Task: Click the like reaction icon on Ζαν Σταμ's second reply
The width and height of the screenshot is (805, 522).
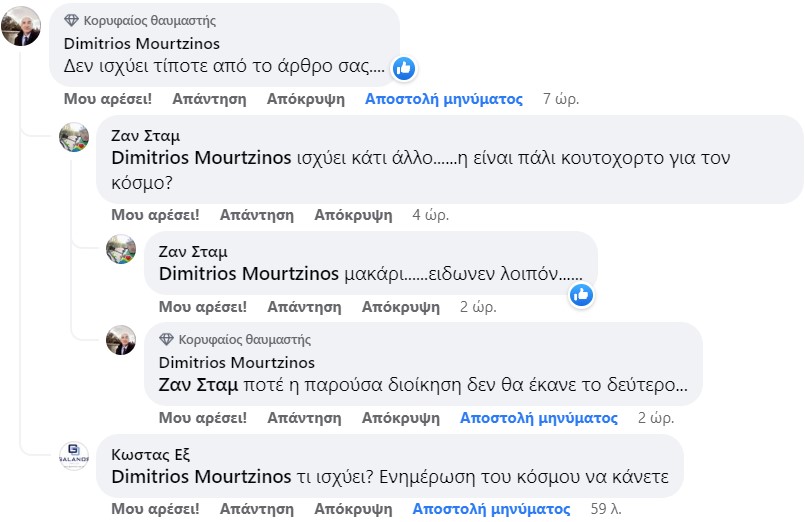Action: [581, 295]
